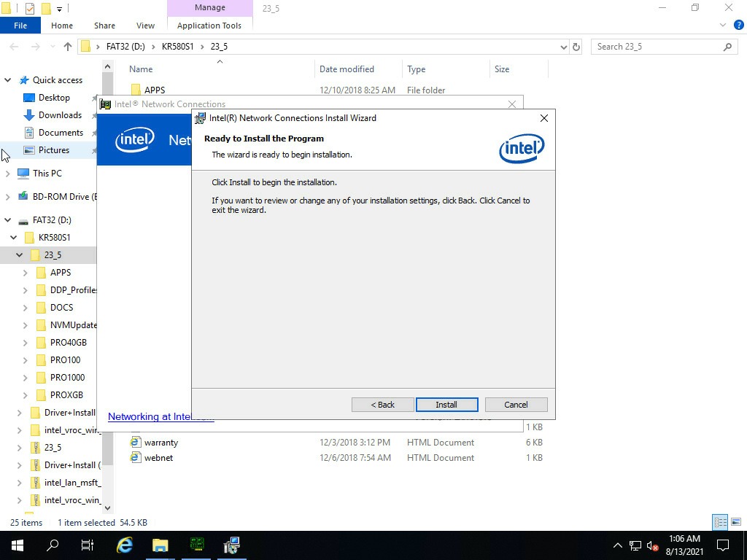The width and height of the screenshot is (747, 560).
Task: Open the Customize Quick Access Toolbar dropdown
Action: click(59, 9)
